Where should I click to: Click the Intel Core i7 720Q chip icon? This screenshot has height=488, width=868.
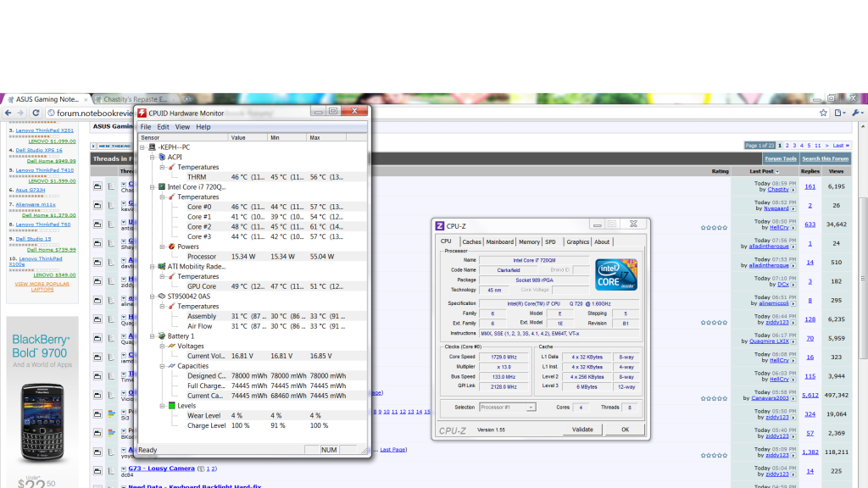click(162, 187)
